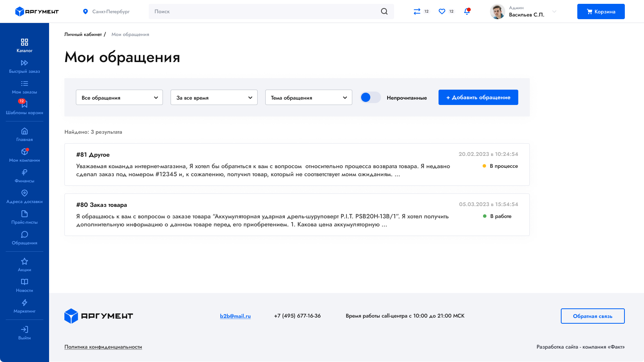The width and height of the screenshot is (644, 362).
Task: Open Мои заказы in sidebar
Action: [x=25, y=87]
